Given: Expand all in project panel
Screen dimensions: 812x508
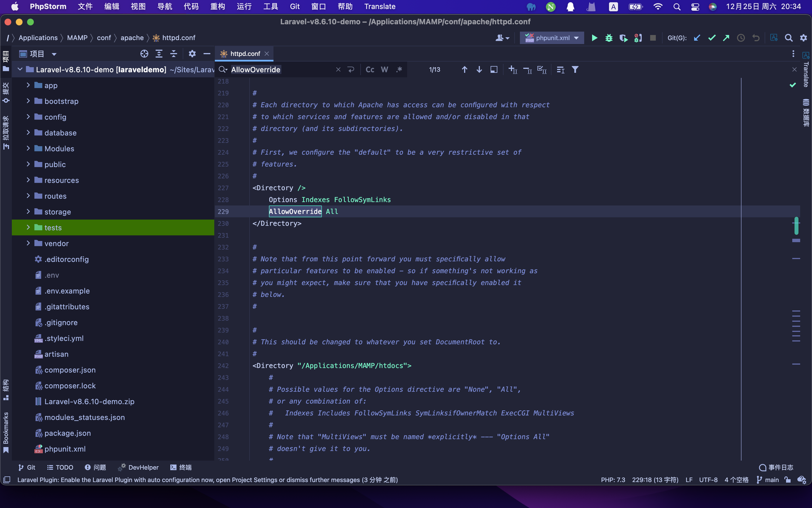Looking at the screenshot, I should coord(159,54).
